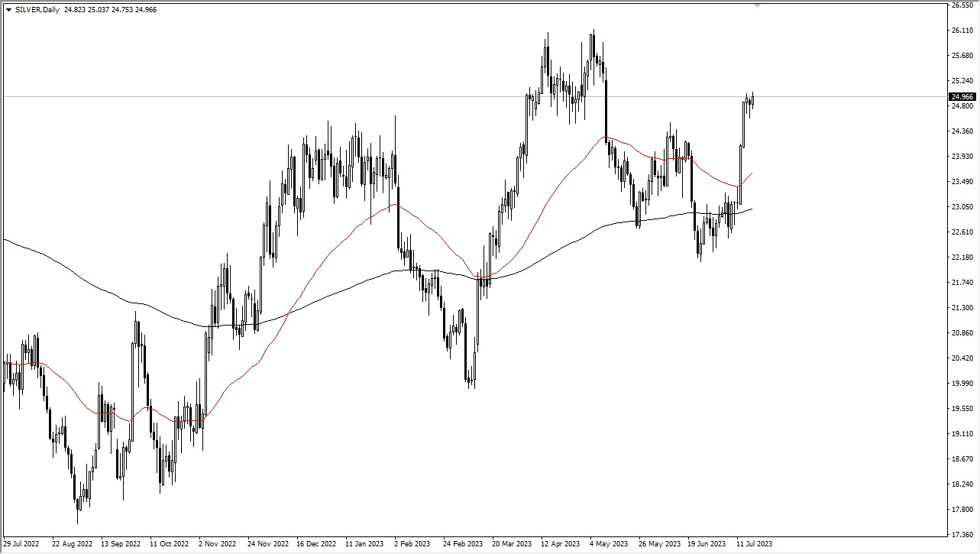Screen dimensions: 980x554
Task: Click the lowest candle near September 2022
Action: click(x=79, y=504)
